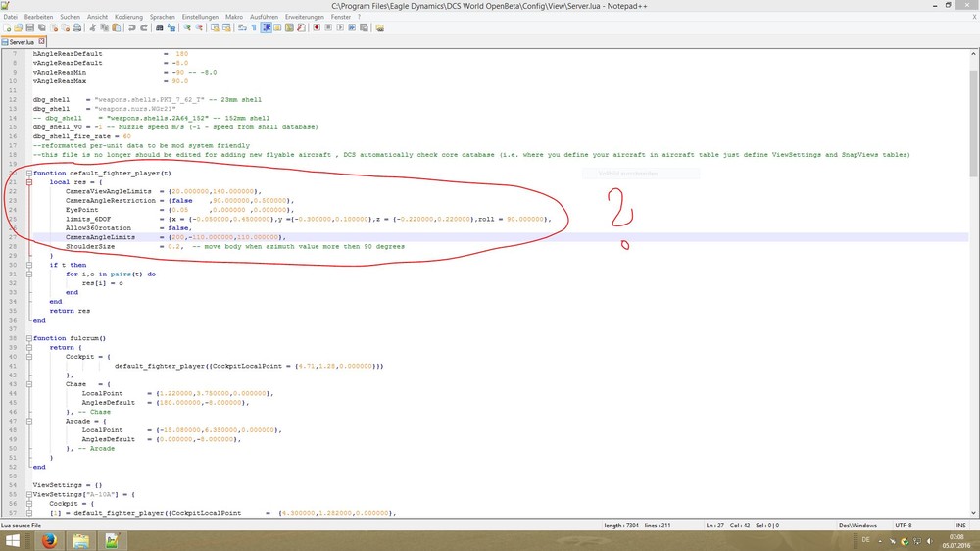This screenshot has height=551, width=980.
Task: Toggle INS insert mode in status bar
Action: [x=960, y=526]
